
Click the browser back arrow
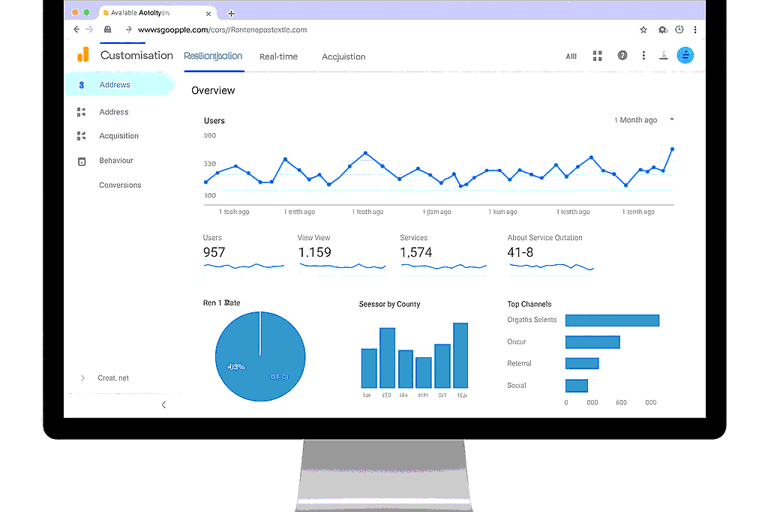pos(76,29)
